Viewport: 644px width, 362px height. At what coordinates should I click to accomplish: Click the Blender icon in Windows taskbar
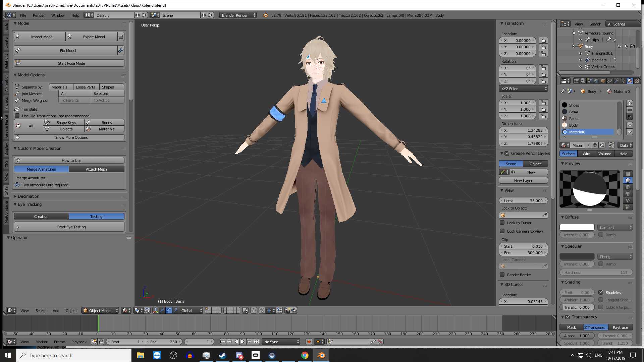[321, 355]
